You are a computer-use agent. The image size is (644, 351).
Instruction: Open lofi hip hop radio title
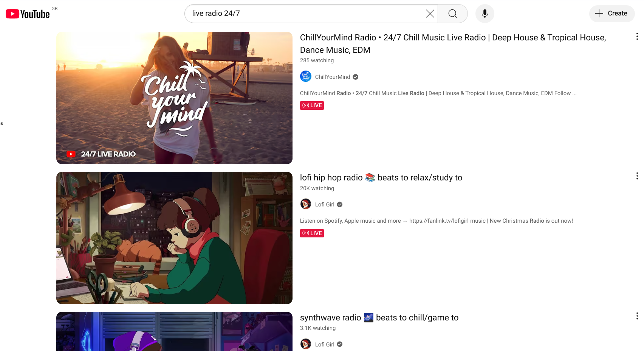(381, 177)
